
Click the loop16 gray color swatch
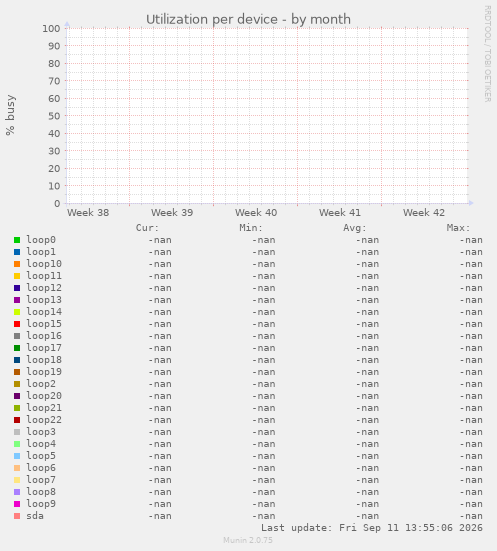tap(17, 336)
